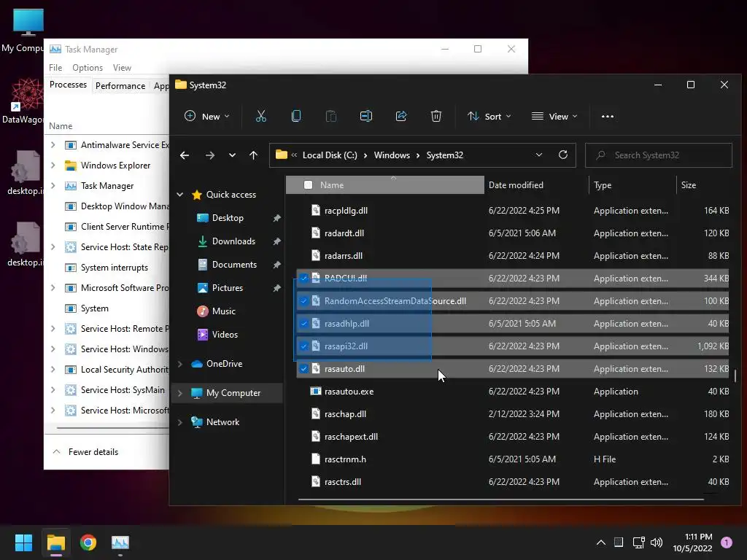Uncheck RandomAccessStreamDataSource.dll checkbox

[x=303, y=301]
